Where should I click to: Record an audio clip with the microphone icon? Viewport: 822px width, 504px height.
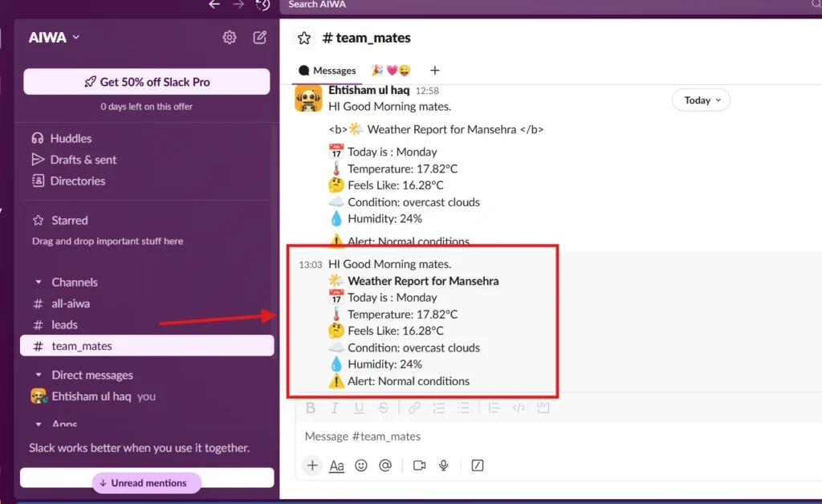tap(444, 465)
